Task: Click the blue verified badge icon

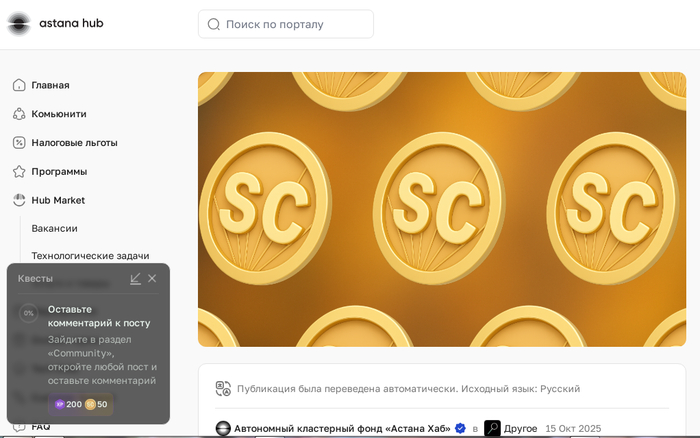Action: (x=460, y=428)
